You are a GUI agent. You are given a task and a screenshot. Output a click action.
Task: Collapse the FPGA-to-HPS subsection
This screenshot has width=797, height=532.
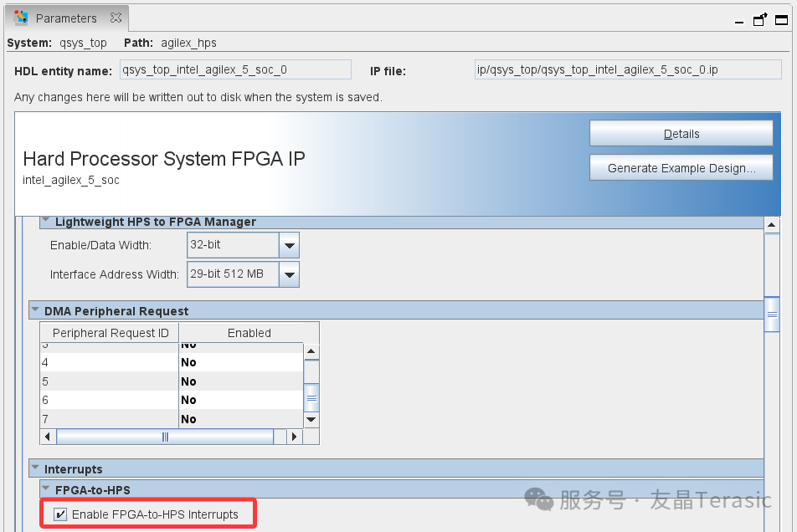pos(46,489)
